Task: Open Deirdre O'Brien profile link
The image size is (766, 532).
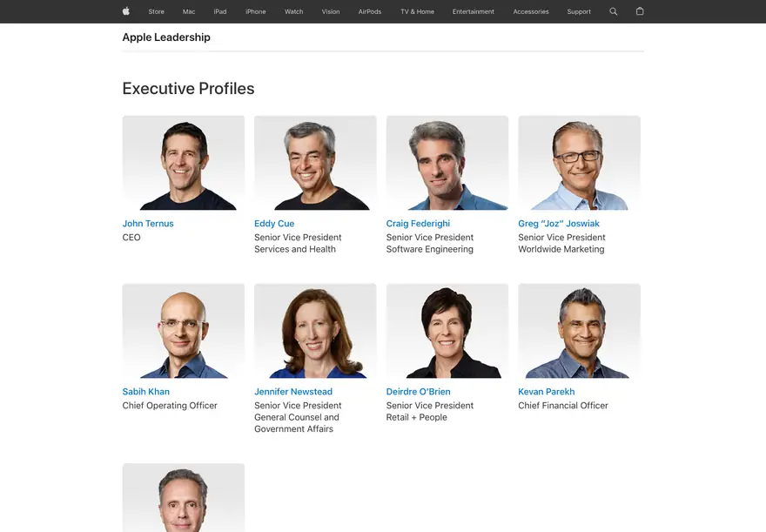Action: 418,391
